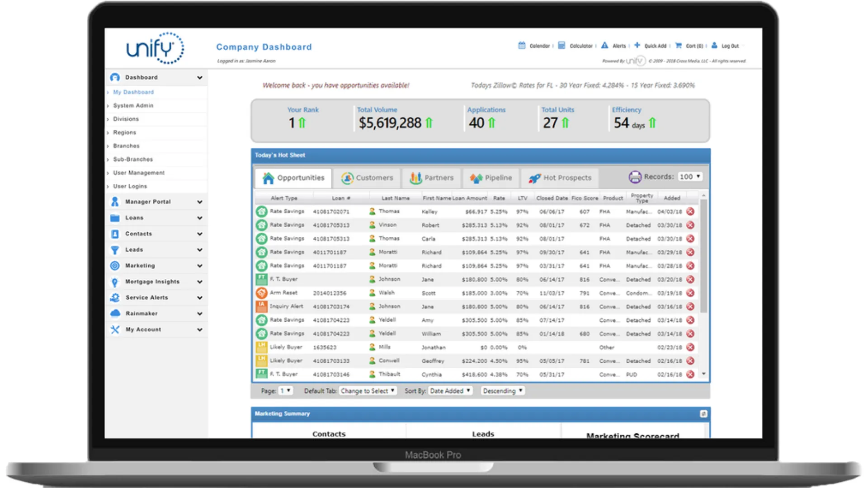Screen dimensions: 868x488
Task: Click the Alerts warning icon
Action: pos(604,46)
